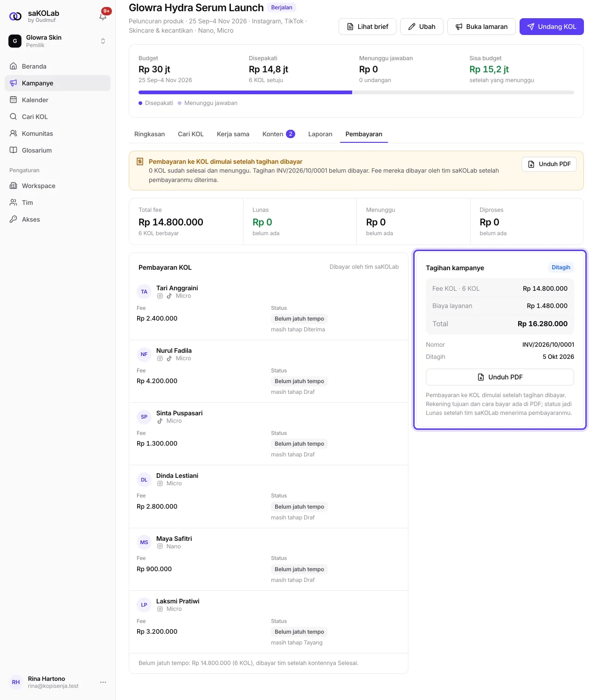Click Ubah to edit the campaign
Viewport: 597px width, 700px height.
click(422, 27)
